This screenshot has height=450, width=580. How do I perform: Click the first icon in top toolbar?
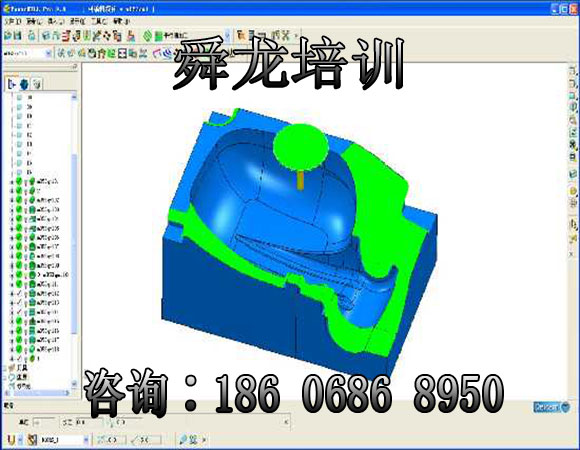click(x=8, y=35)
